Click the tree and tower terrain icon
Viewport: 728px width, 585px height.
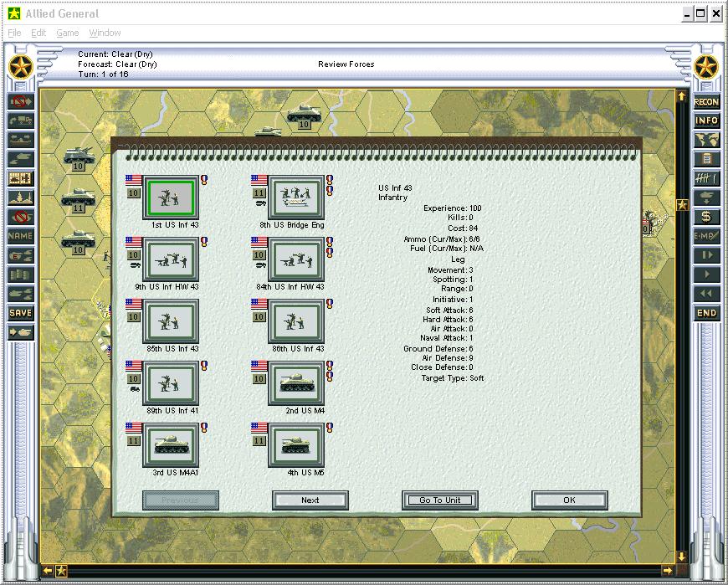pyautogui.click(x=20, y=198)
